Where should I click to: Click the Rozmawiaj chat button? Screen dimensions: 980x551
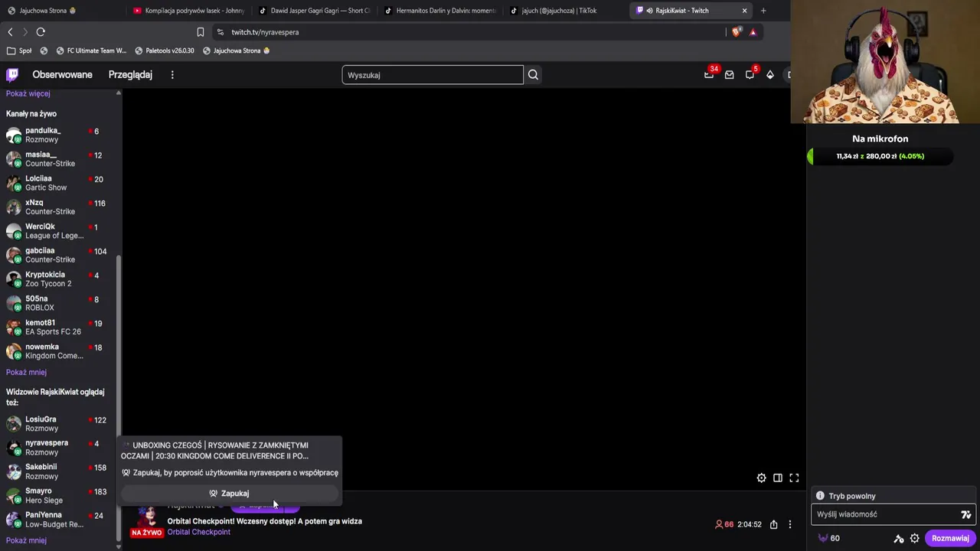(x=950, y=538)
